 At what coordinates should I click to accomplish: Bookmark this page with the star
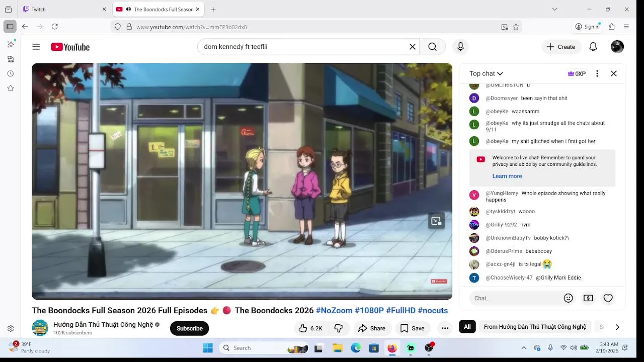click(x=516, y=27)
